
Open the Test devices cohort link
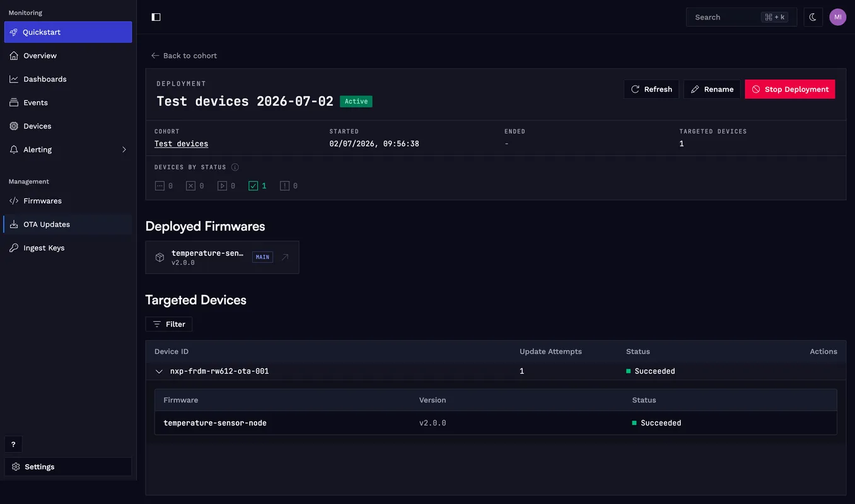pyautogui.click(x=181, y=144)
